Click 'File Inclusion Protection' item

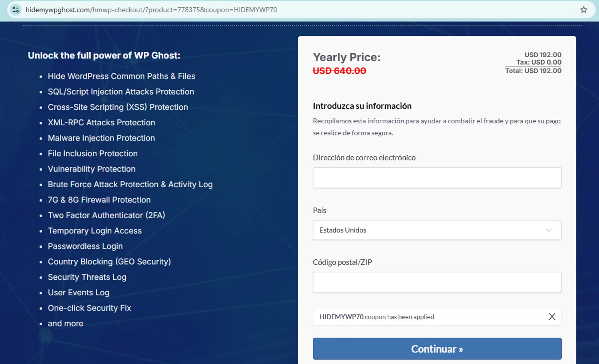click(x=93, y=153)
